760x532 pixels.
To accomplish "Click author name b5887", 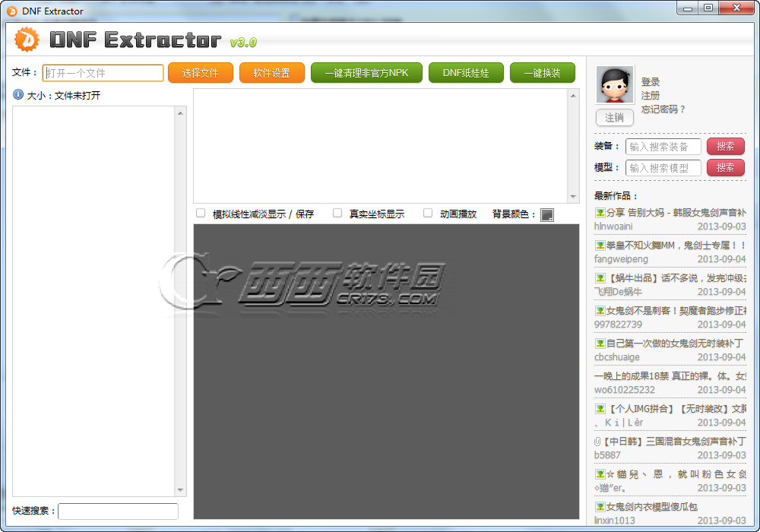I will point(607,455).
